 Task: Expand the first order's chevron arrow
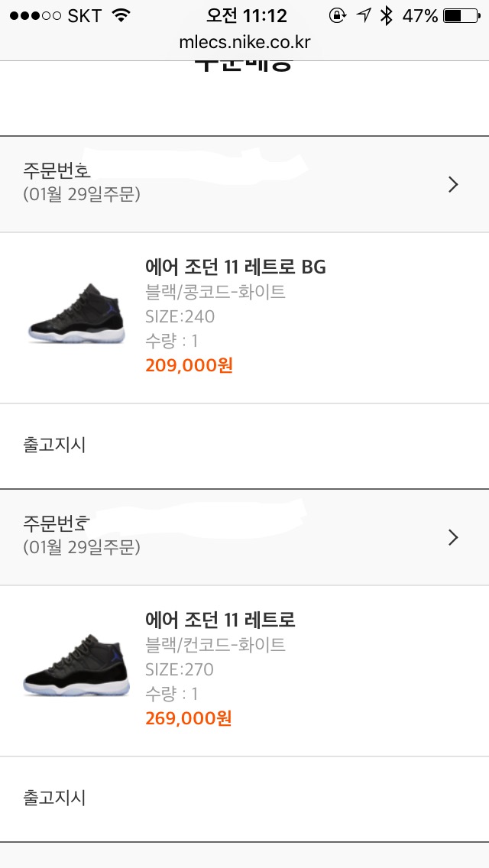[x=453, y=184]
